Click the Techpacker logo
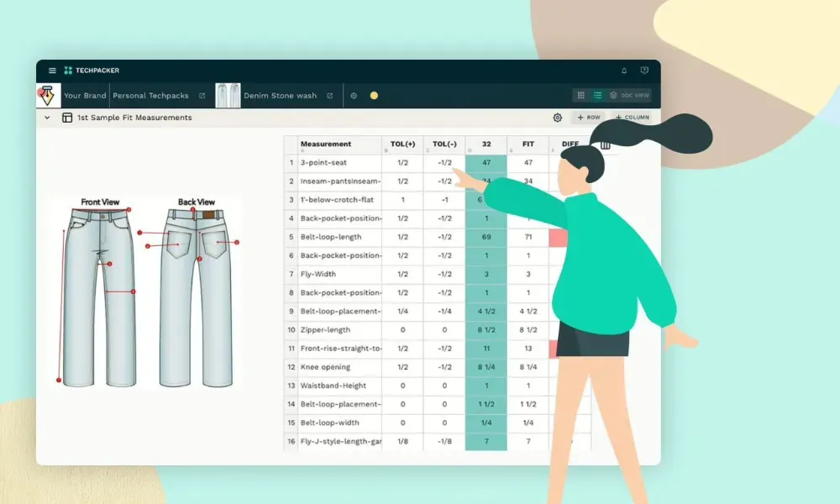Screen dimensions: 840x504 pos(92,71)
